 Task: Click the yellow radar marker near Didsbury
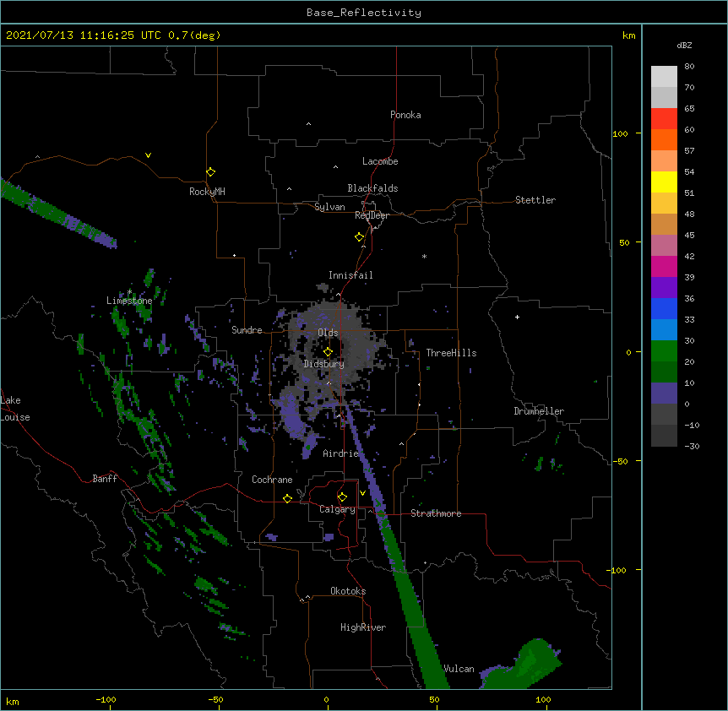[328, 351]
